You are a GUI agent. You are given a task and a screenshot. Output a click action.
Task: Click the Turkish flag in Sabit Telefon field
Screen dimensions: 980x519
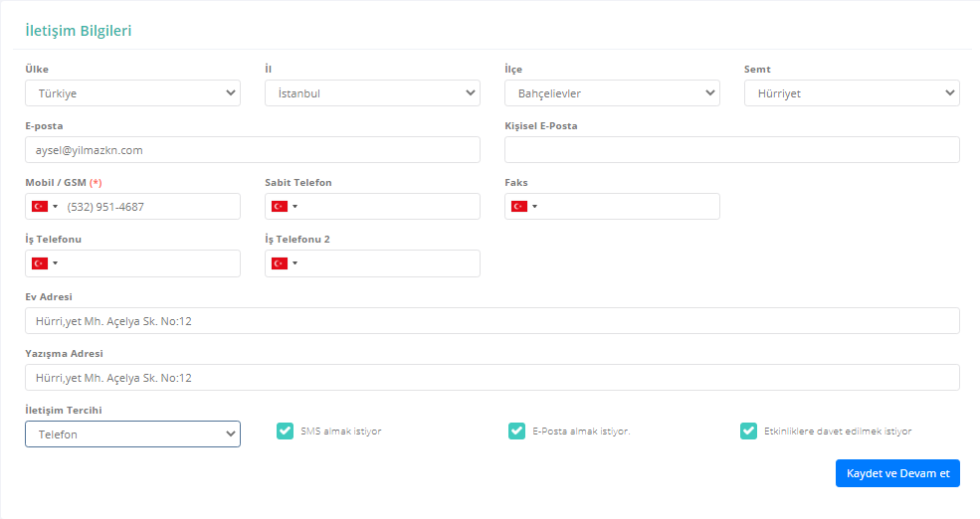point(280,207)
